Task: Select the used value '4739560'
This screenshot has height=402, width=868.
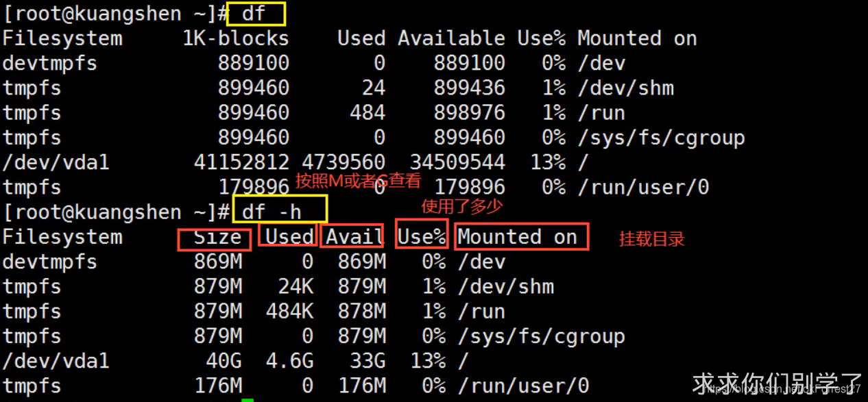Action: [x=343, y=162]
